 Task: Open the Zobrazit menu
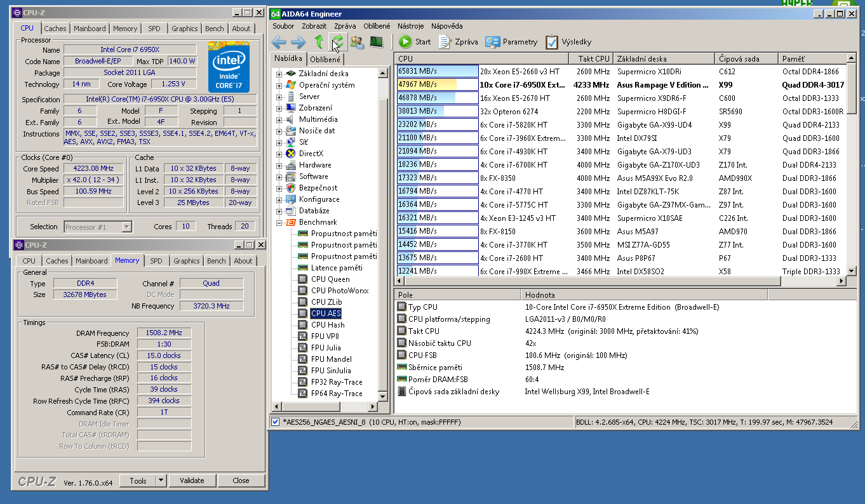coord(314,26)
